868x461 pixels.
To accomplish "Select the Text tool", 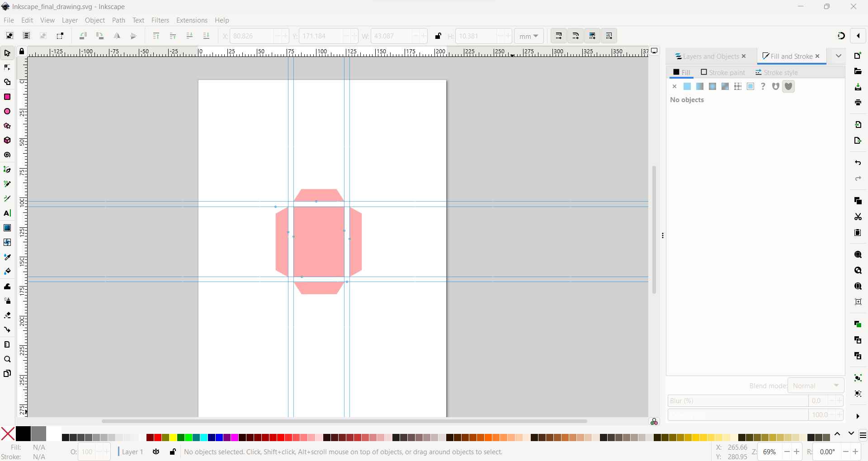I will point(7,213).
